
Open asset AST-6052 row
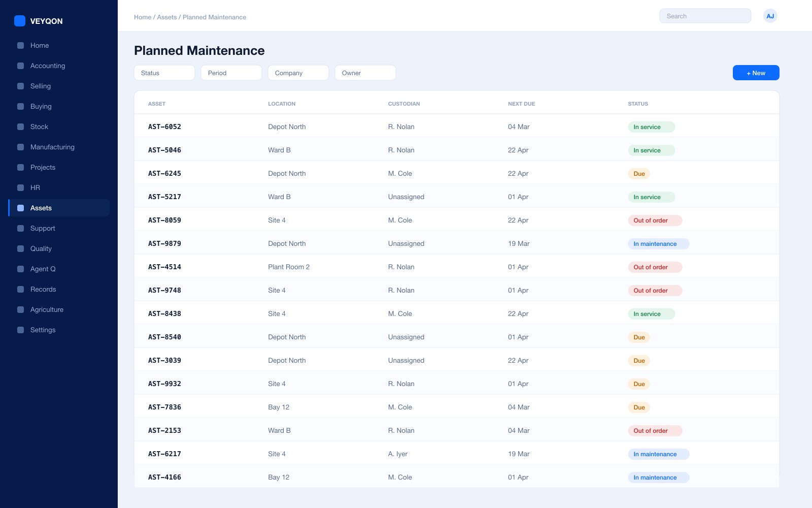click(457, 126)
